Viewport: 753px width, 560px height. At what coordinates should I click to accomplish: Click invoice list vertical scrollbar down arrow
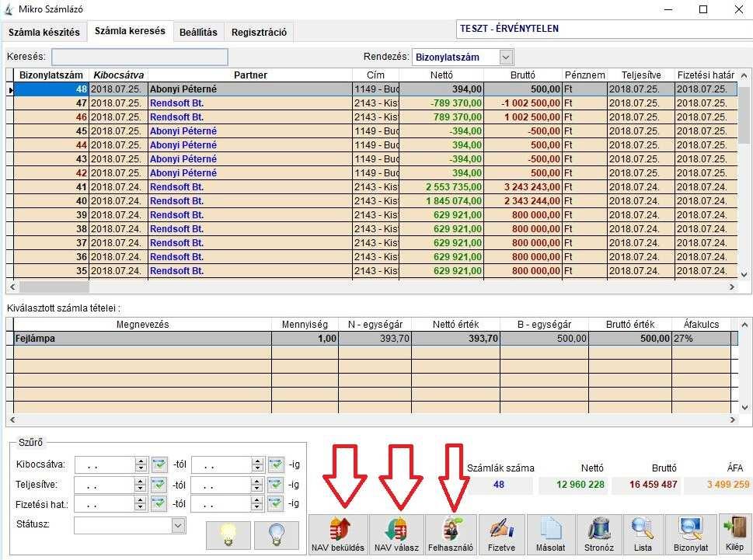[x=744, y=274]
